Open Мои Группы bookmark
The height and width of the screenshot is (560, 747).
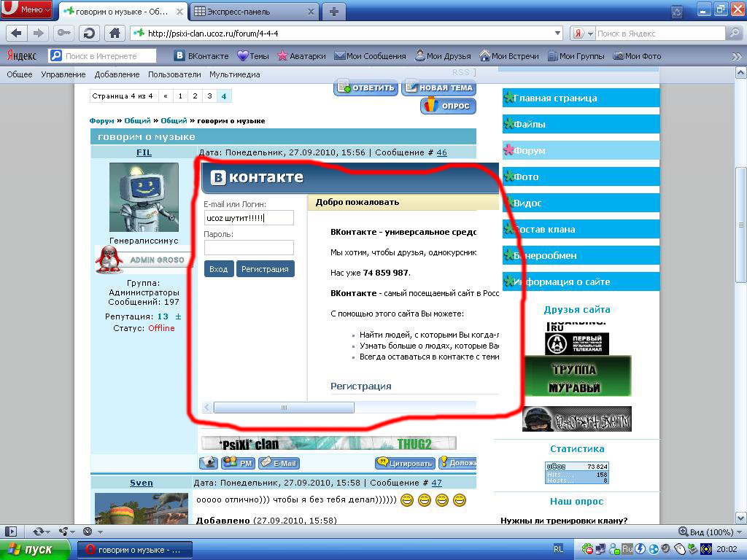pyautogui.click(x=576, y=55)
